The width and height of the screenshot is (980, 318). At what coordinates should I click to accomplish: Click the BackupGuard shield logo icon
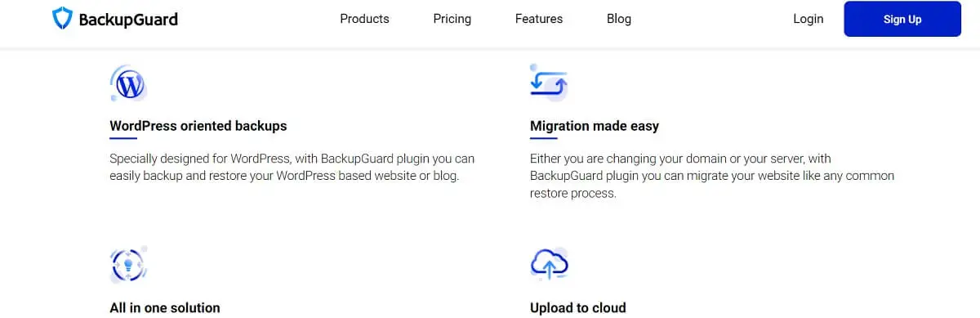(62, 19)
